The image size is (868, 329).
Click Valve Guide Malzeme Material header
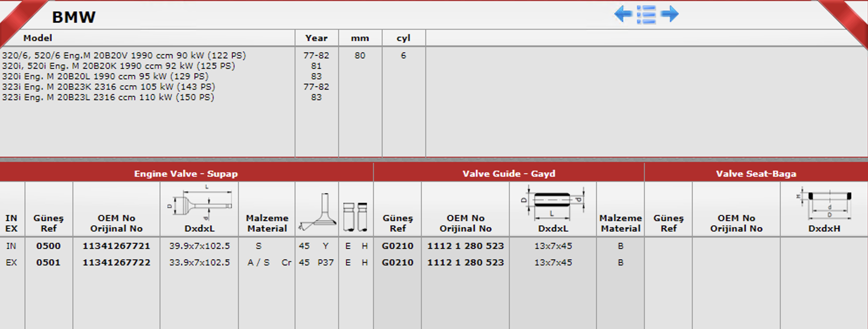coord(620,223)
